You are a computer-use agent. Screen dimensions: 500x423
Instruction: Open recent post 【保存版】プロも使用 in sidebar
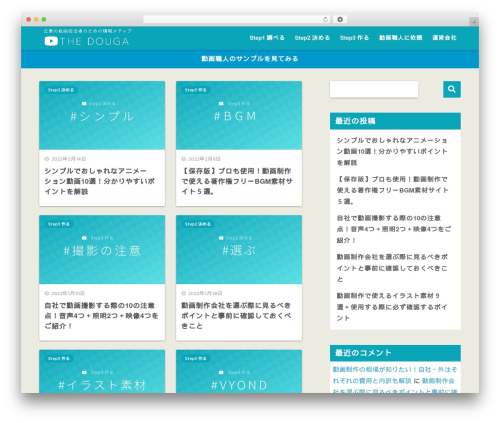(393, 190)
